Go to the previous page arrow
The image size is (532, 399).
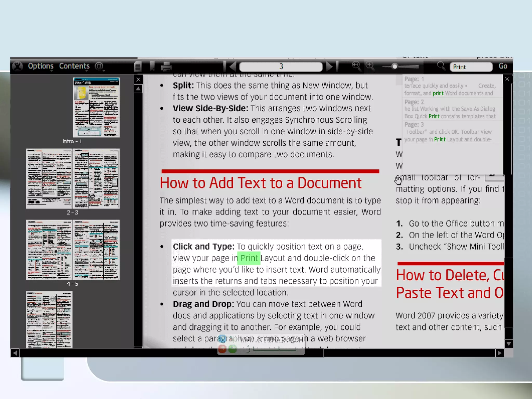[x=232, y=66]
